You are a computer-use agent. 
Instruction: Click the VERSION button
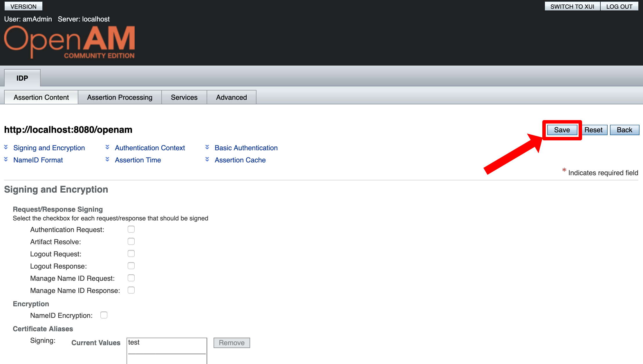pyautogui.click(x=24, y=6)
